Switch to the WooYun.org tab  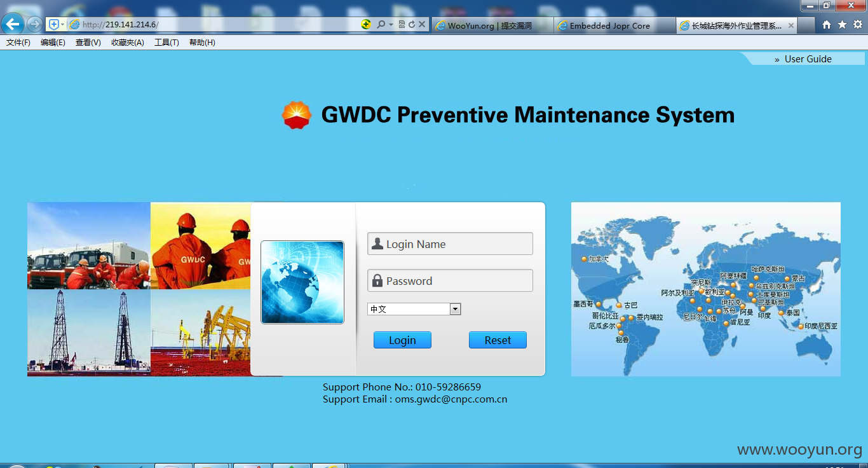pos(492,25)
